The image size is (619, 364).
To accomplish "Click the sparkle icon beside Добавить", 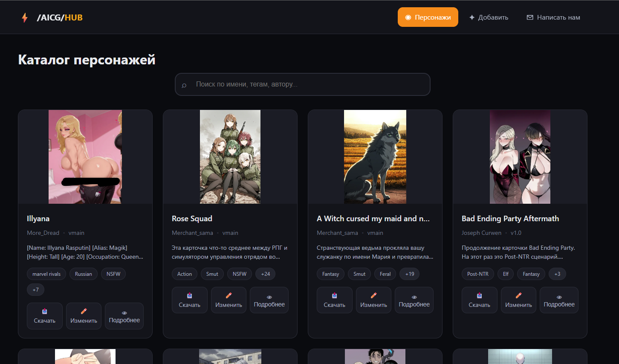I will pyautogui.click(x=472, y=17).
